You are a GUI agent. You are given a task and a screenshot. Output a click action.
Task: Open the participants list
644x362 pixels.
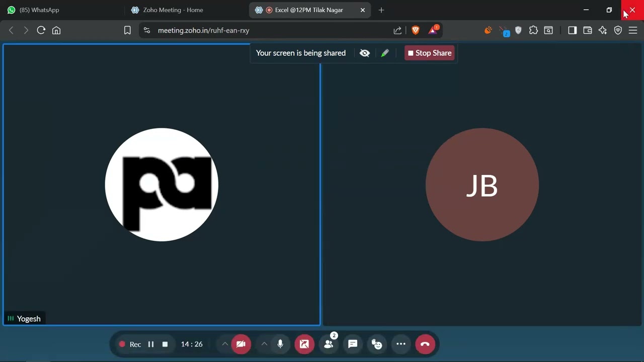[329, 344]
